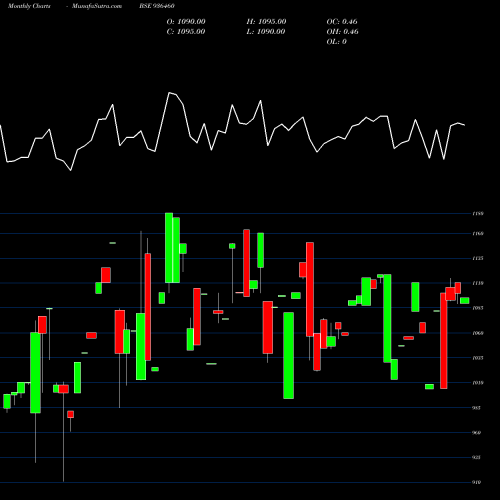Click the 1135 price axis label
The image size is (500, 500).
[478, 258]
